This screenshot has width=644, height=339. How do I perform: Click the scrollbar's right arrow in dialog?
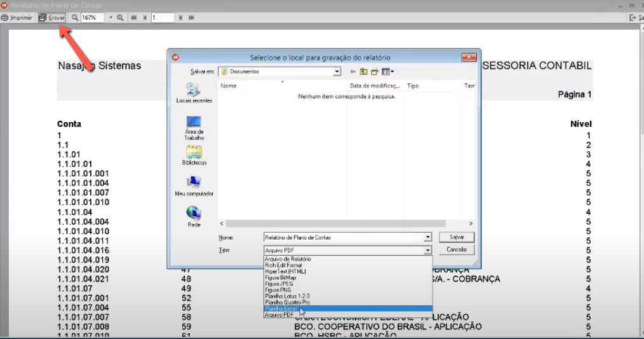[471, 223]
